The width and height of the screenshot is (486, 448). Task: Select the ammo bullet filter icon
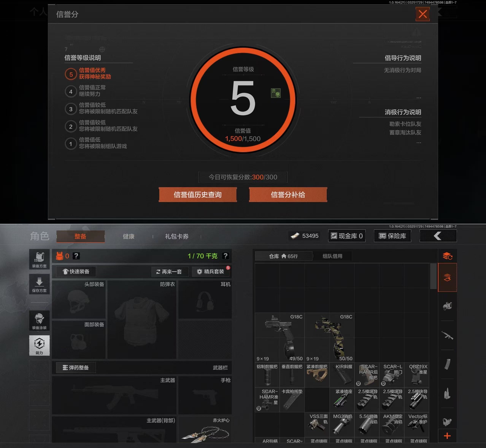(x=447, y=393)
